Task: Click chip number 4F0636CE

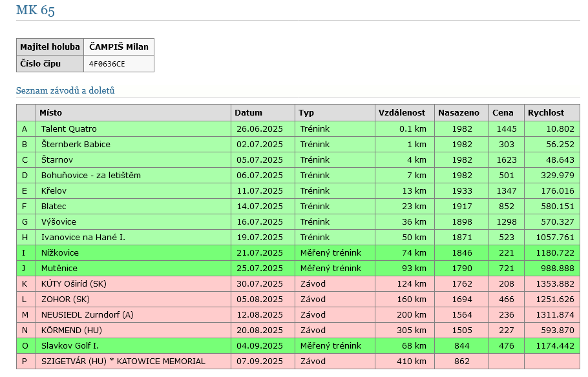Action: click(x=107, y=64)
